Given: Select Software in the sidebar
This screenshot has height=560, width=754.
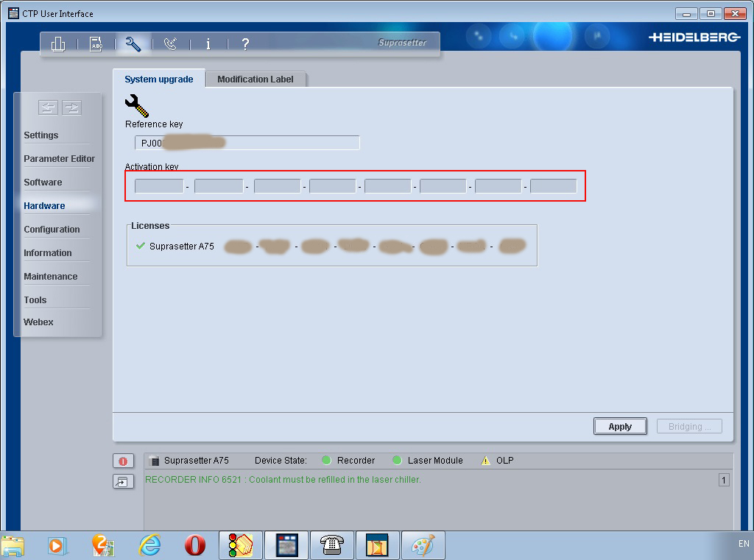Looking at the screenshot, I should (x=43, y=182).
